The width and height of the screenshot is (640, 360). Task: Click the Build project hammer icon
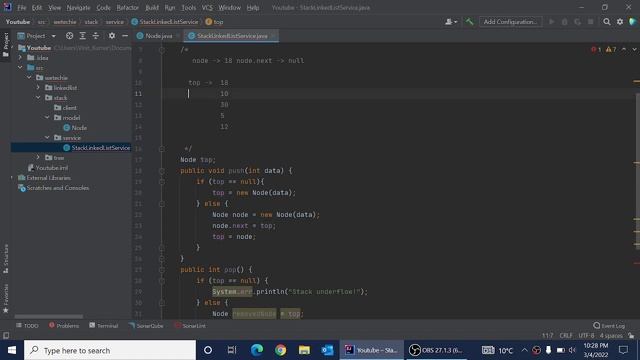[469, 22]
